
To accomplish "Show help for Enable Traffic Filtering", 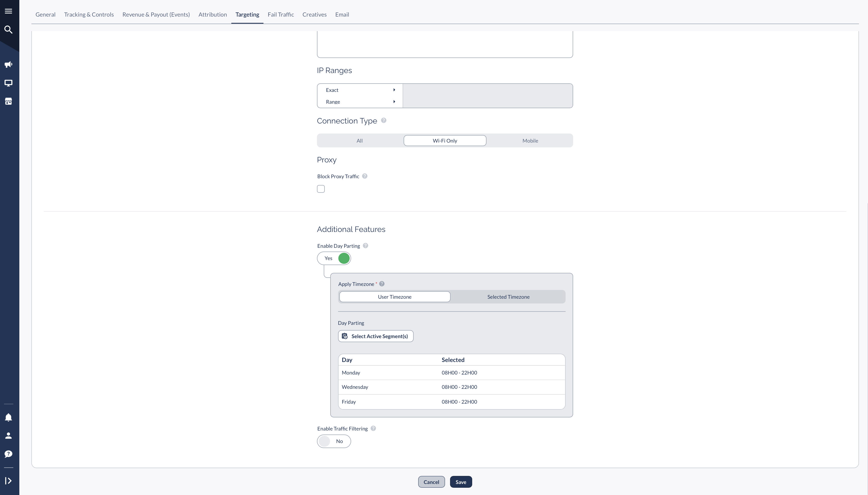I will coord(373,428).
